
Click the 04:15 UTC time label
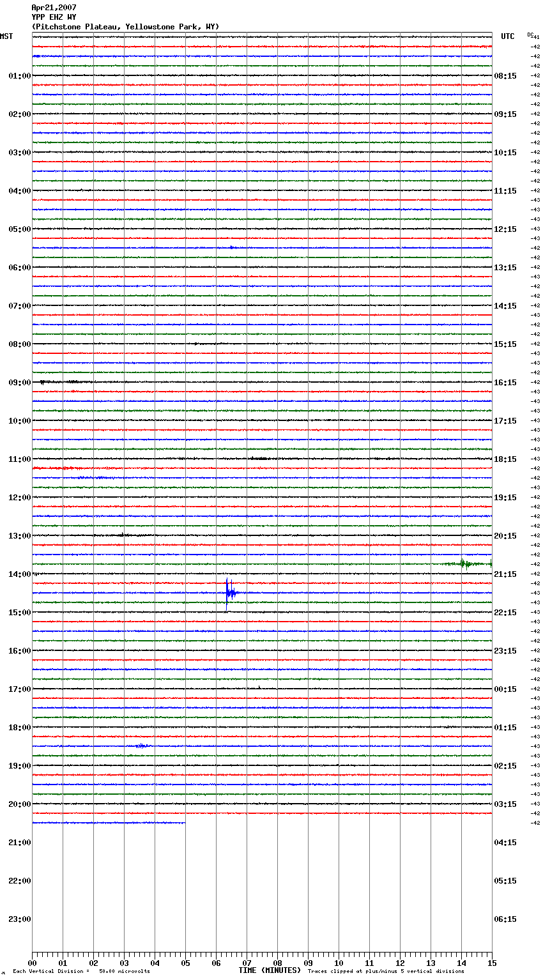(x=505, y=843)
